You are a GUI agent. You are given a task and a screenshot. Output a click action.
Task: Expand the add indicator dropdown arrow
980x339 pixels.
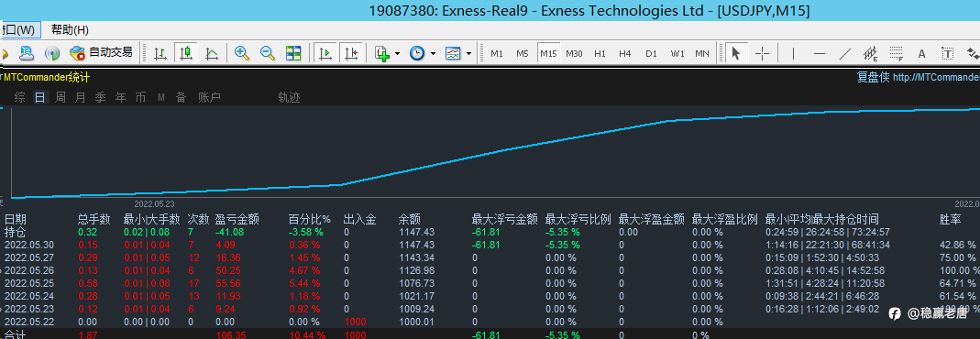(398, 54)
